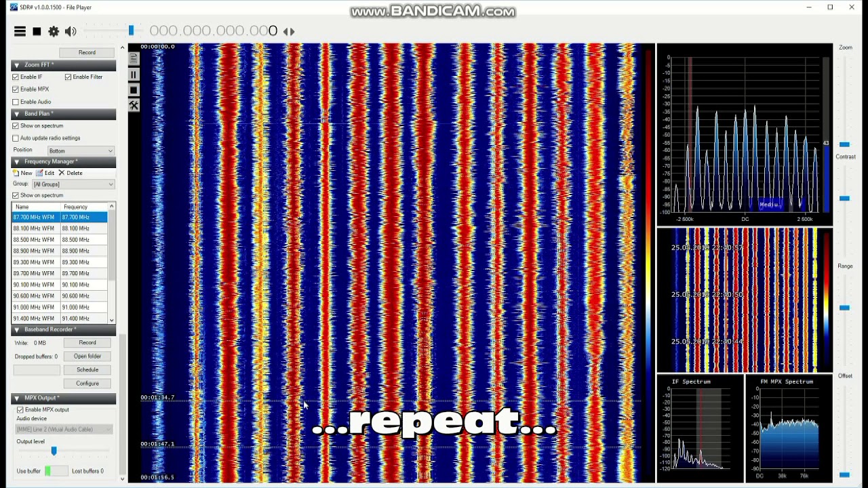868x488 pixels.
Task: Select the 90.100 MHz WFM entry
Action: [60, 285]
